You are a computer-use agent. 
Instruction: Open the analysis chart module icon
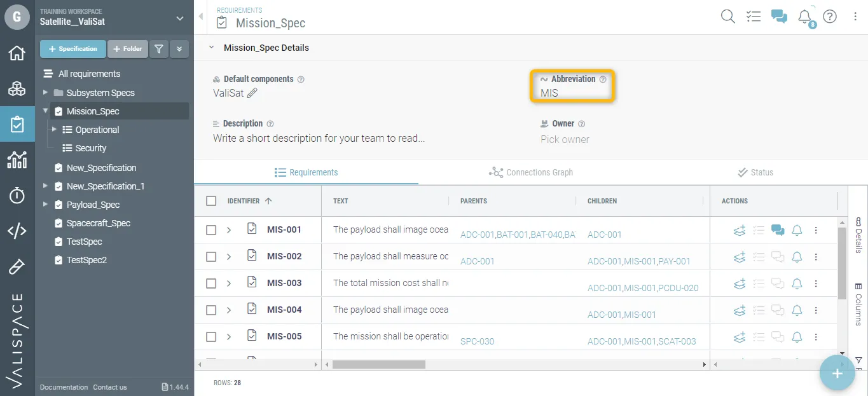coord(17,160)
